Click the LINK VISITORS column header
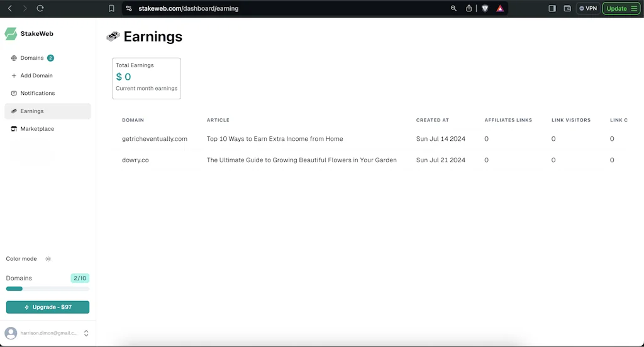 pyautogui.click(x=571, y=120)
